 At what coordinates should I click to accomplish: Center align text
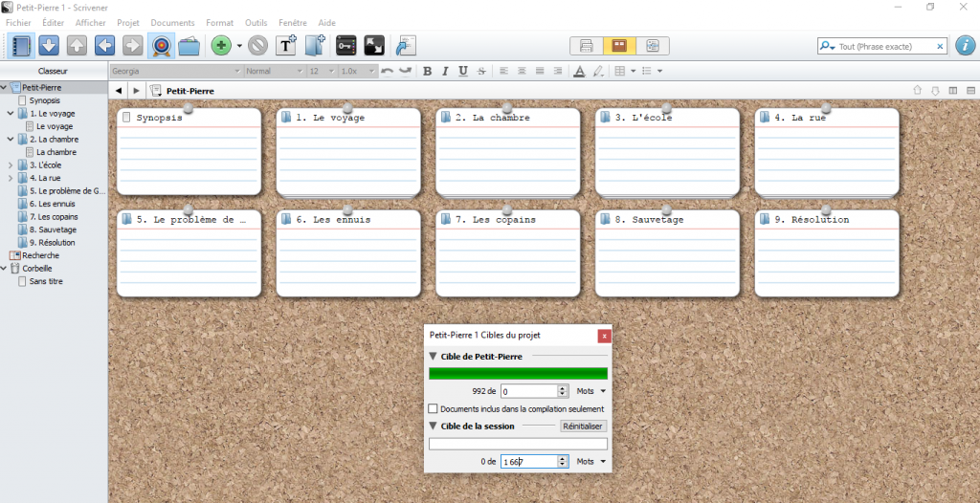(x=522, y=71)
